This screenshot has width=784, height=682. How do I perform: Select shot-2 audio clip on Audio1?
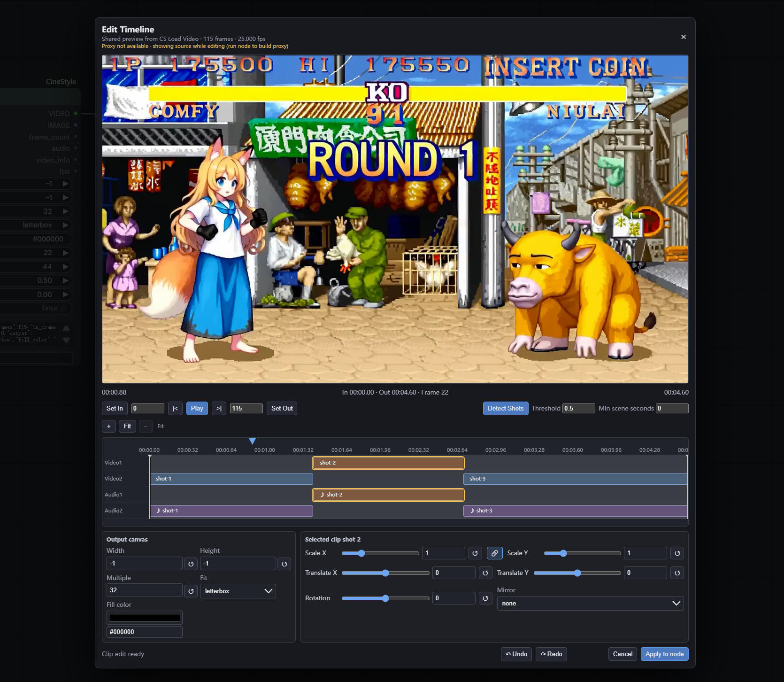[x=388, y=495]
